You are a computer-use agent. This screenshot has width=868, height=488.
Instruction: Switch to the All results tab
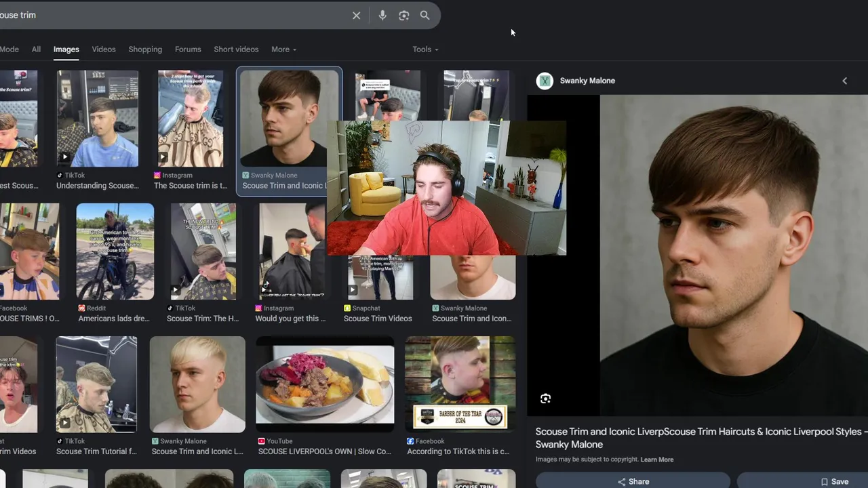click(36, 49)
